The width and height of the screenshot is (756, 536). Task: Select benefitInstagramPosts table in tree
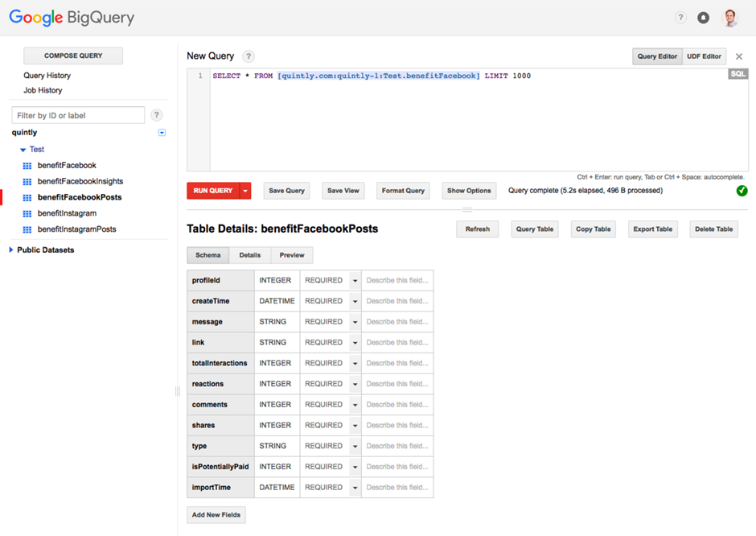coord(77,229)
